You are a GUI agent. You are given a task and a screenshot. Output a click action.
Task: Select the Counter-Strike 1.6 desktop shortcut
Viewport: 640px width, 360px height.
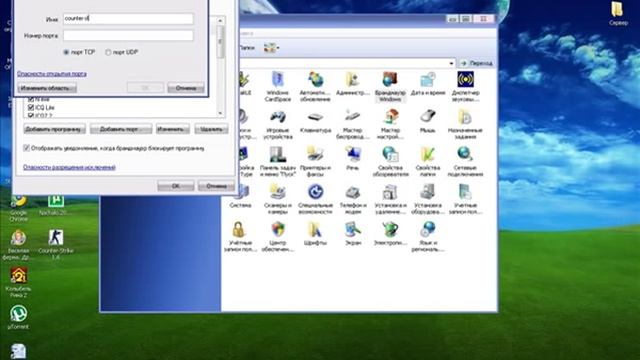pos(56,244)
